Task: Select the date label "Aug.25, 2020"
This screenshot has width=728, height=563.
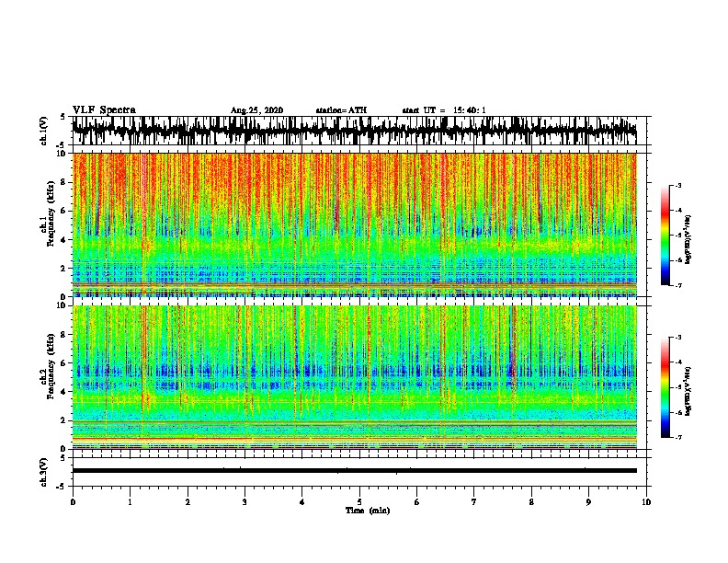Action: click(256, 110)
